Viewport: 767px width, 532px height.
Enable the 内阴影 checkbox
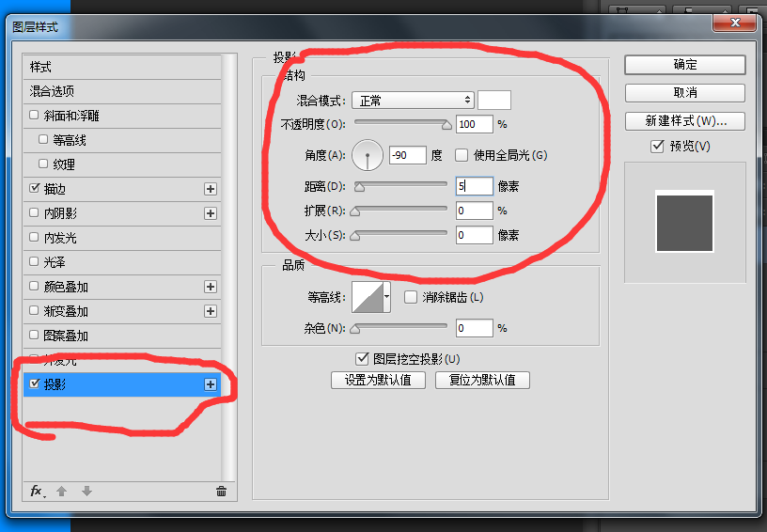34,212
